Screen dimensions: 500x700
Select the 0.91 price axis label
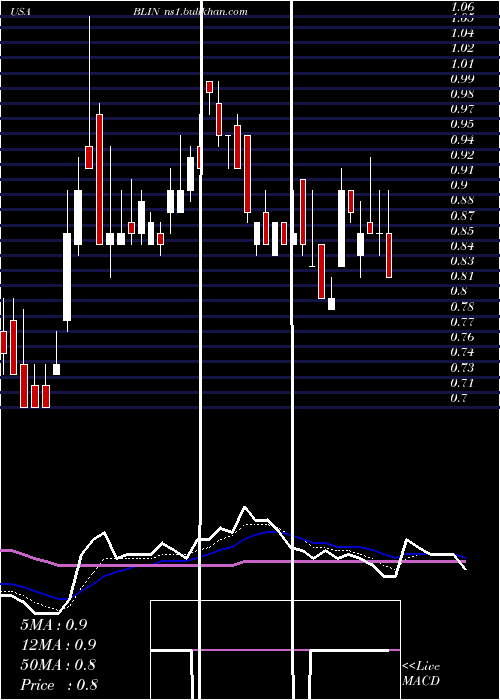[462, 170]
